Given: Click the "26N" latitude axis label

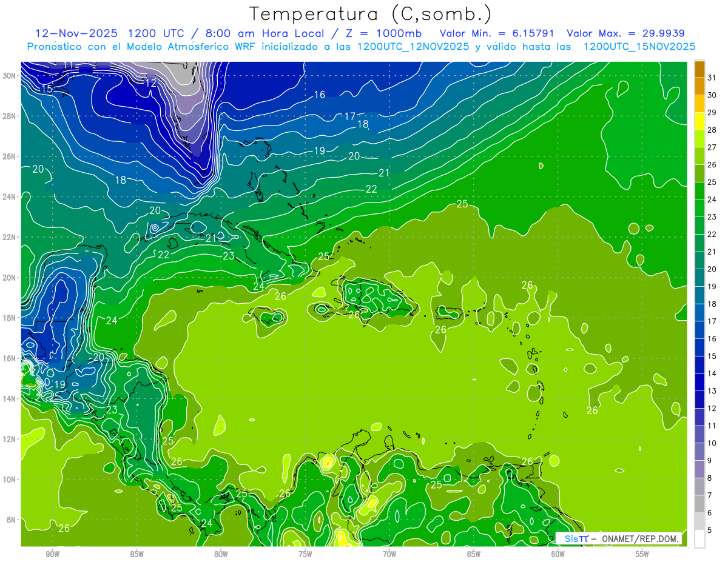Looking at the screenshot, I should click(x=9, y=156).
